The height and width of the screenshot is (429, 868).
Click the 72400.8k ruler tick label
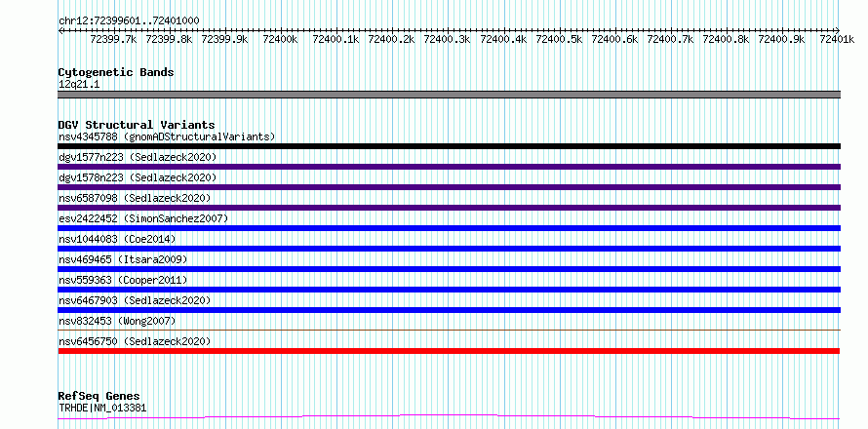[726, 39]
